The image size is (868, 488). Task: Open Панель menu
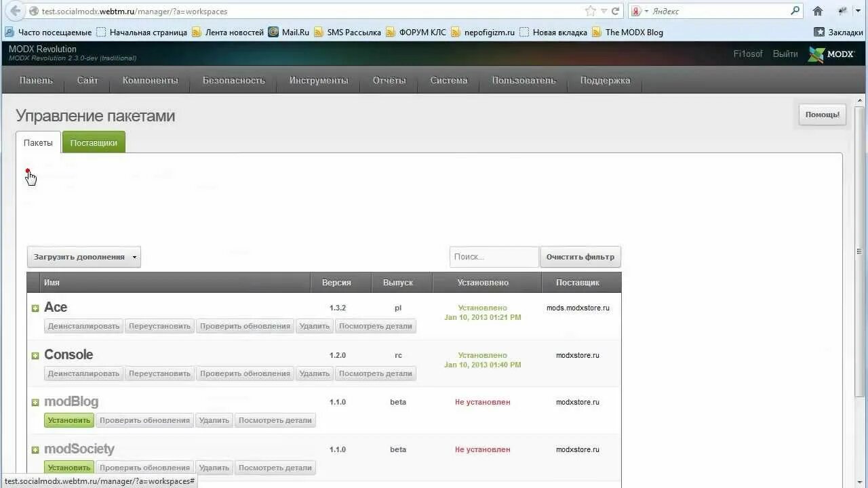(x=36, y=80)
